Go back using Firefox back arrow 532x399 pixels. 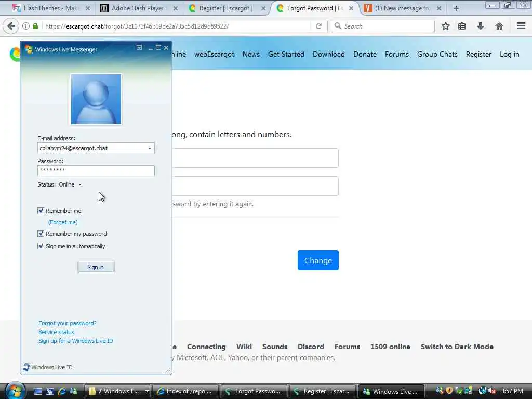coord(11,26)
